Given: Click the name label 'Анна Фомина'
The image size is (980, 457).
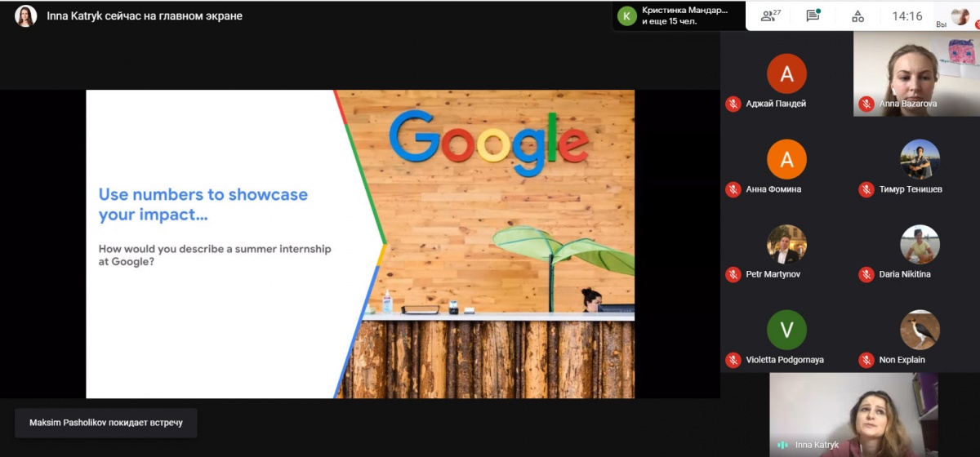Looking at the screenshot, I should pyautogui.click(x=773, y=189).
